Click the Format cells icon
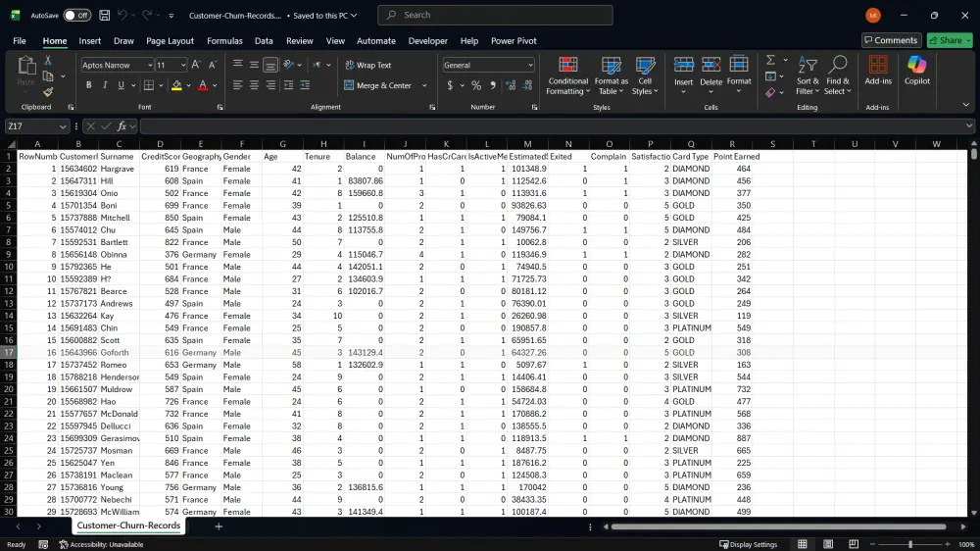Viewport: 980px width, 551px height. pos(739,65)
